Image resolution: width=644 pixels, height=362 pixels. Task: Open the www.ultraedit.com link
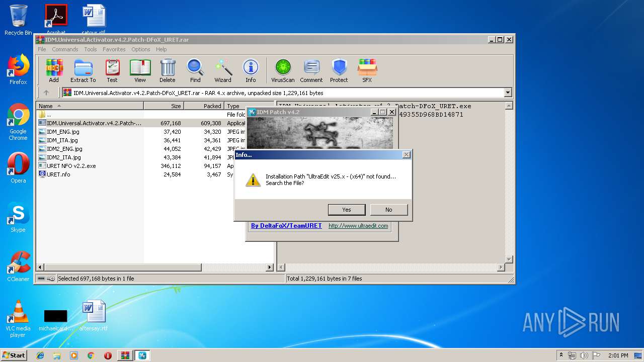pos(358,226)
